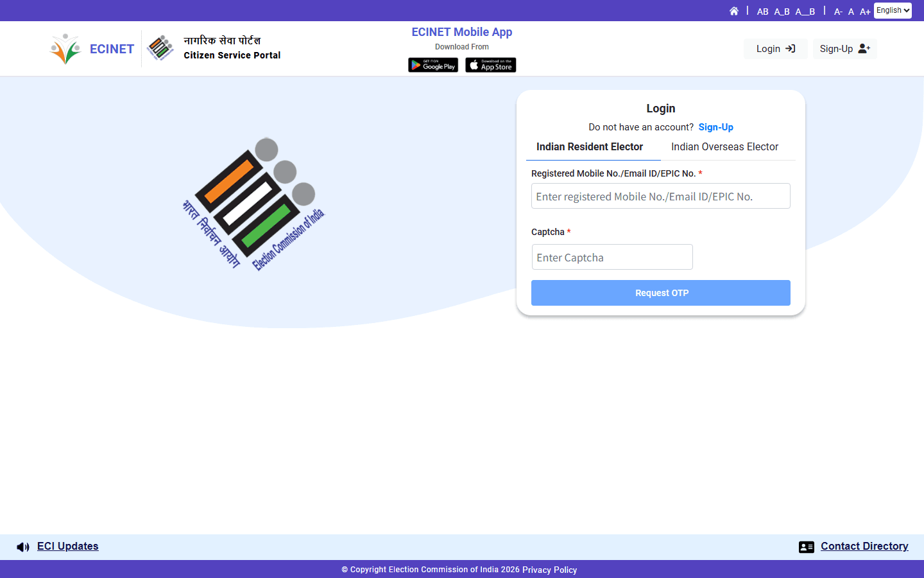The width and height of the screenshot is (924, 578).
Task: Focus the Enter Captcha field
Action: pos(612,257)
